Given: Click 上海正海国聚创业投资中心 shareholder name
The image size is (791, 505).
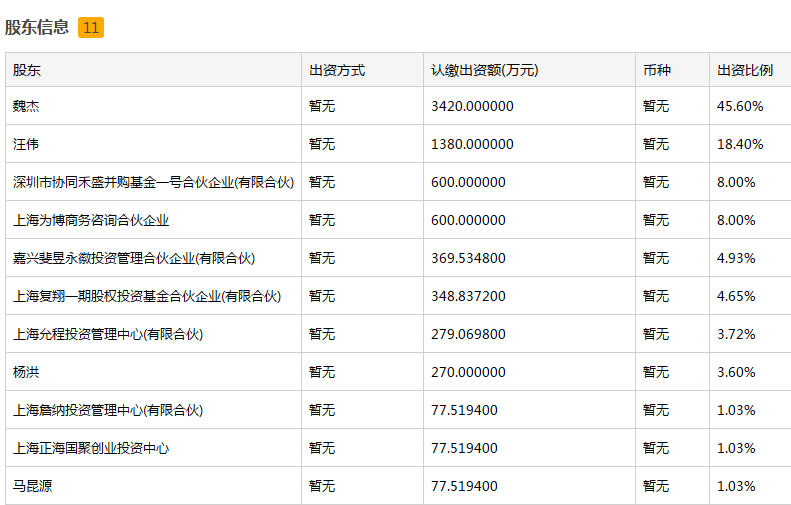Looking at the screenshot, I should (x=91, y=448).
